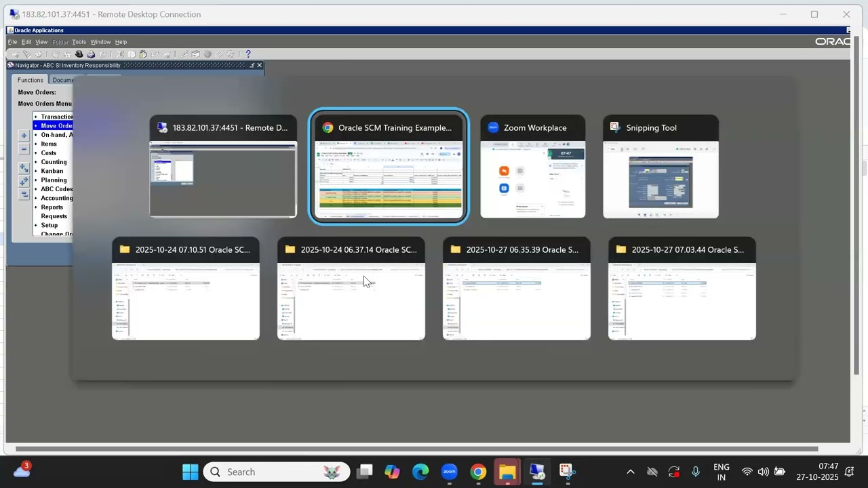
Task: Expand the Counting tree node
Action: click(35, 162)
